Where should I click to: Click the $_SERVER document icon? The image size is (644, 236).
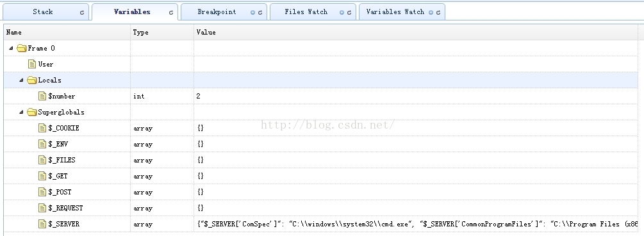tap(42, 224)
